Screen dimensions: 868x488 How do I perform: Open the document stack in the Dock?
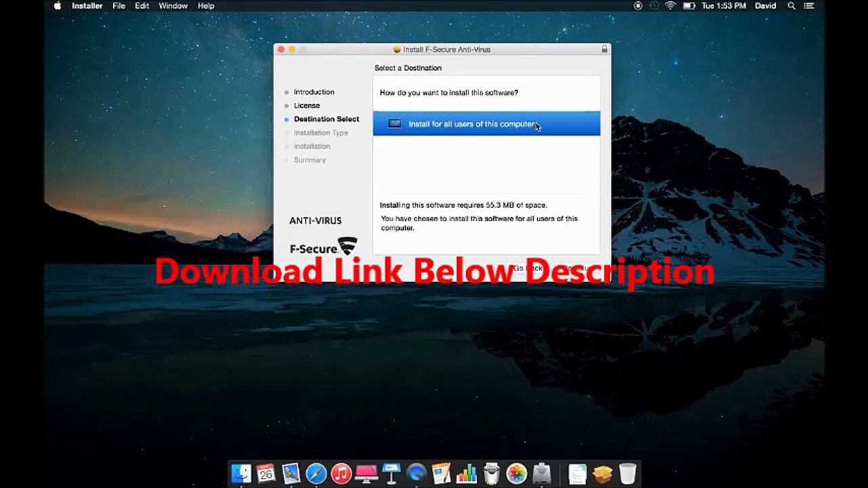pyautogui.click(x=577, y=473)
